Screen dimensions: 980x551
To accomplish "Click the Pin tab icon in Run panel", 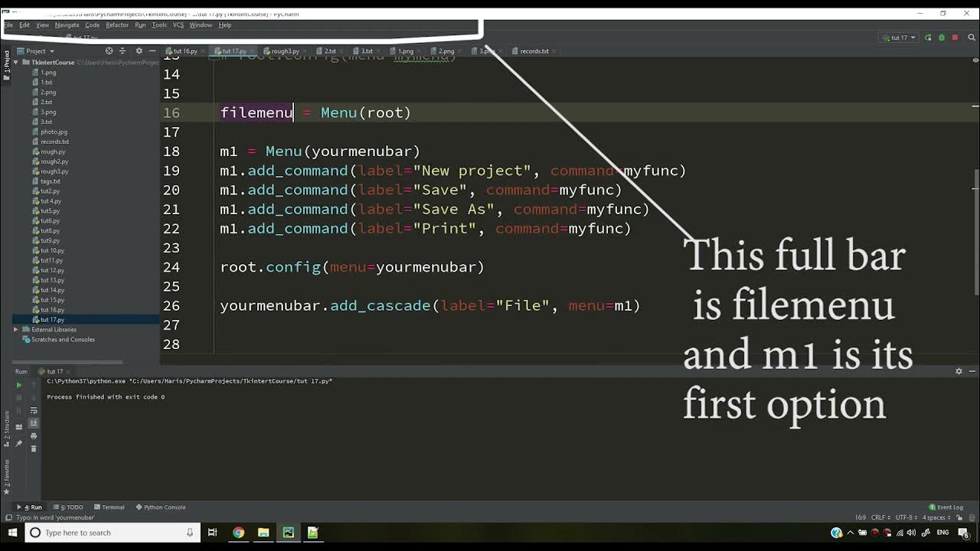I will click(19, 443).
